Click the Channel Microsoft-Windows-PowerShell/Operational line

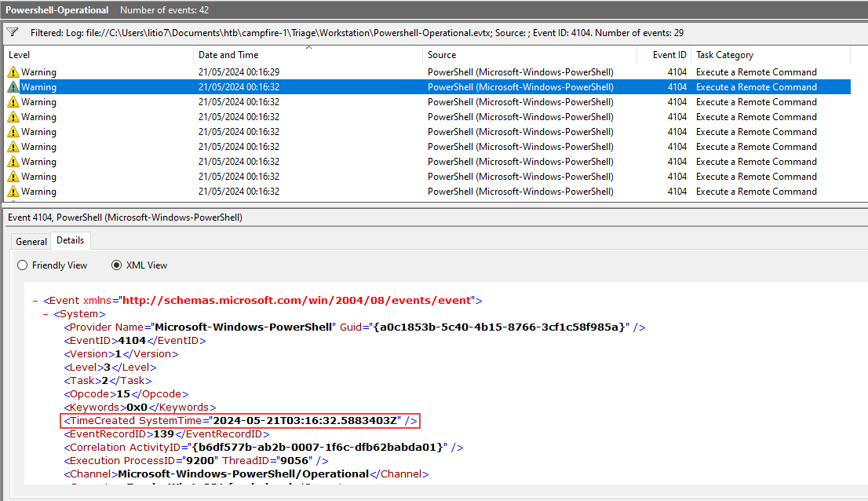[x=246, y=474]
